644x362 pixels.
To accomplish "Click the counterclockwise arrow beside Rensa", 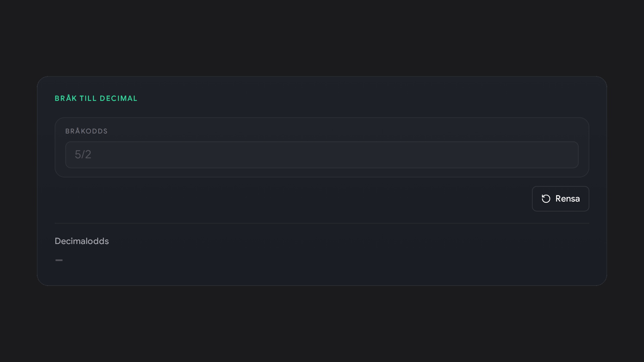I will pos(546,199).
